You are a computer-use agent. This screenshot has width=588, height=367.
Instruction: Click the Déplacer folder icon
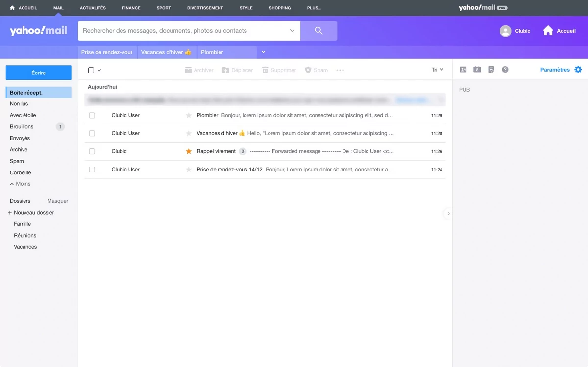225,70
